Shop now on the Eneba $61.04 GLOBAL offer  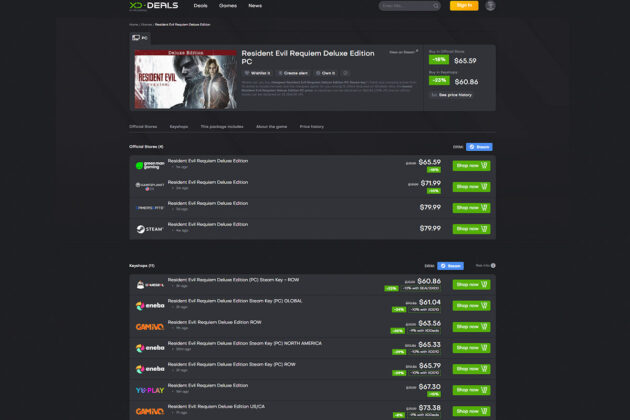point(471,306)
